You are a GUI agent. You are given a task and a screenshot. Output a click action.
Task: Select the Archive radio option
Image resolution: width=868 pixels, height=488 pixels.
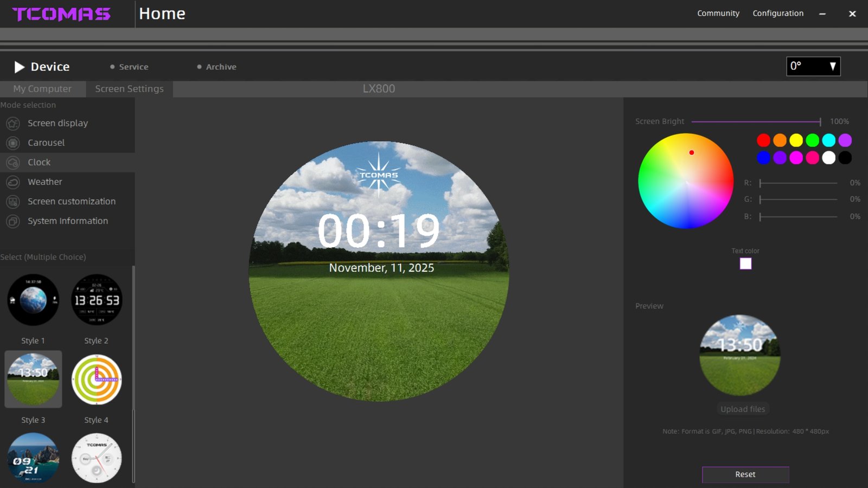(x=199, y=67)
